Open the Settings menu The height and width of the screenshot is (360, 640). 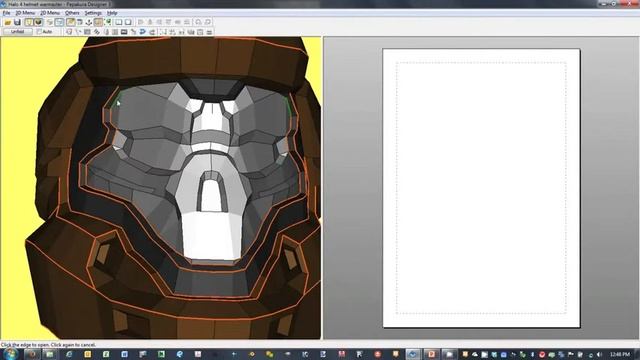93,13
